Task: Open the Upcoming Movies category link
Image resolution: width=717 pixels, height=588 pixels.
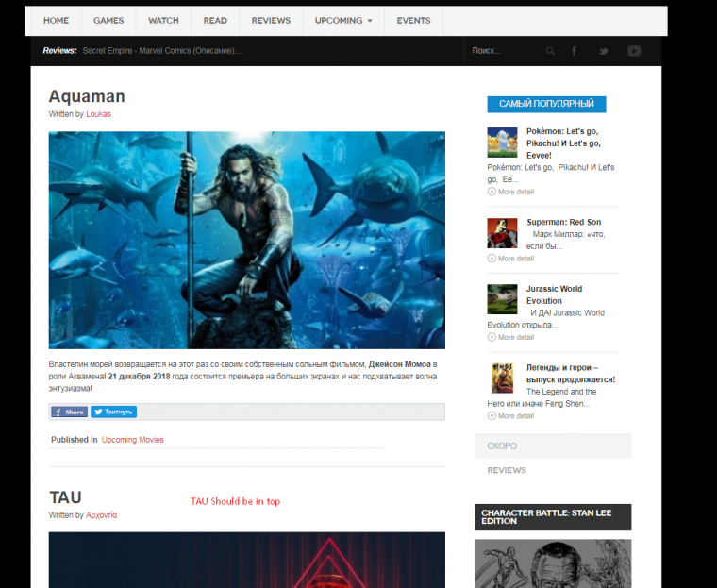Action: pyautogui.click(x=133, y=440)
